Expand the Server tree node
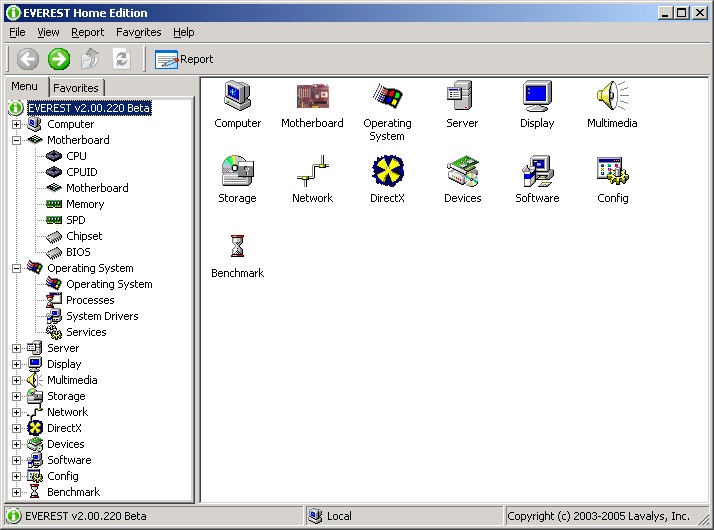This screenshot has height=530, width=714. tap(16, 348)
